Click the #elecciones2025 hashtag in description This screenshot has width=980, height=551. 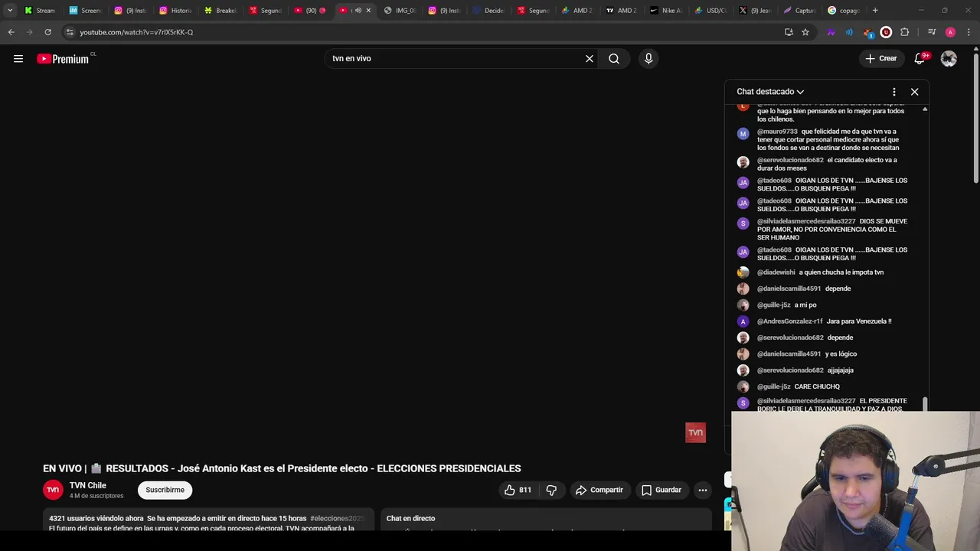pos(338,518)
